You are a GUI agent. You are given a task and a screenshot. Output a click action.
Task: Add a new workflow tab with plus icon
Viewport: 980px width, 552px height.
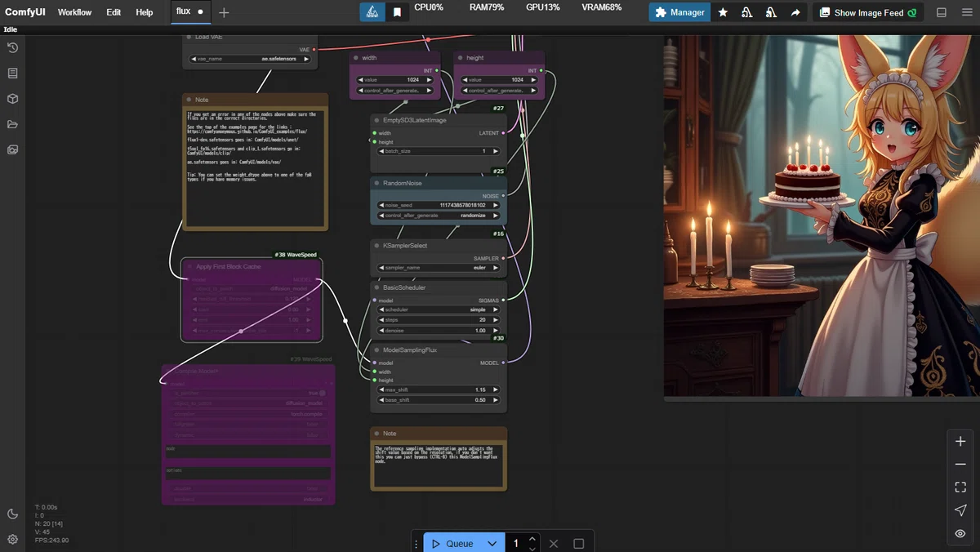(x=224, y=12)
